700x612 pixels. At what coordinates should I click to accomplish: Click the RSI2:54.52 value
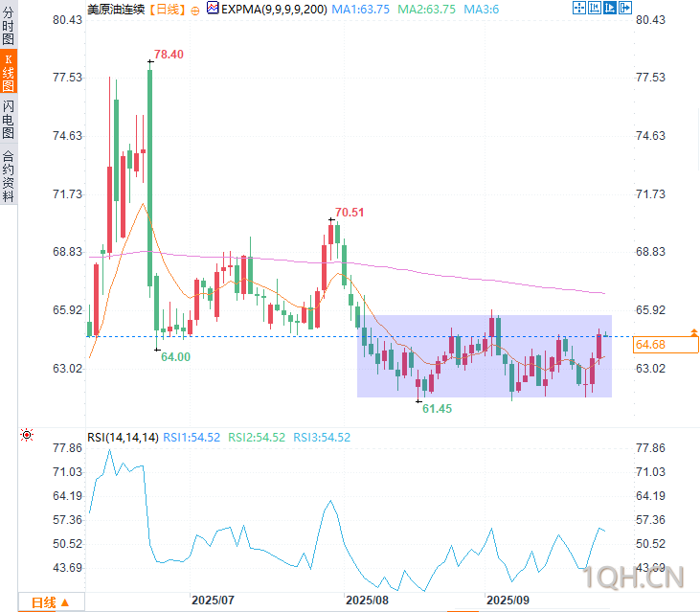click(257, 438)
